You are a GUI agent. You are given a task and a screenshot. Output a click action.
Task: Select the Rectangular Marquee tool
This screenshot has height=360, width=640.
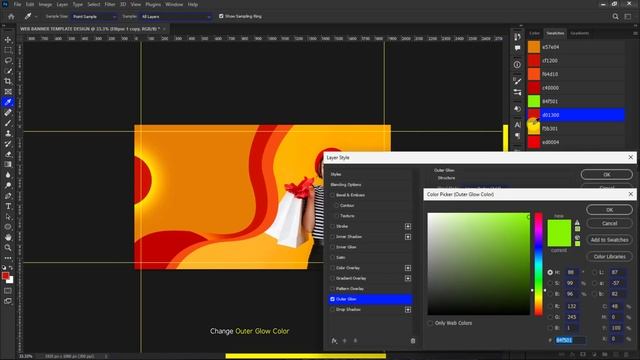coord(8,50)
